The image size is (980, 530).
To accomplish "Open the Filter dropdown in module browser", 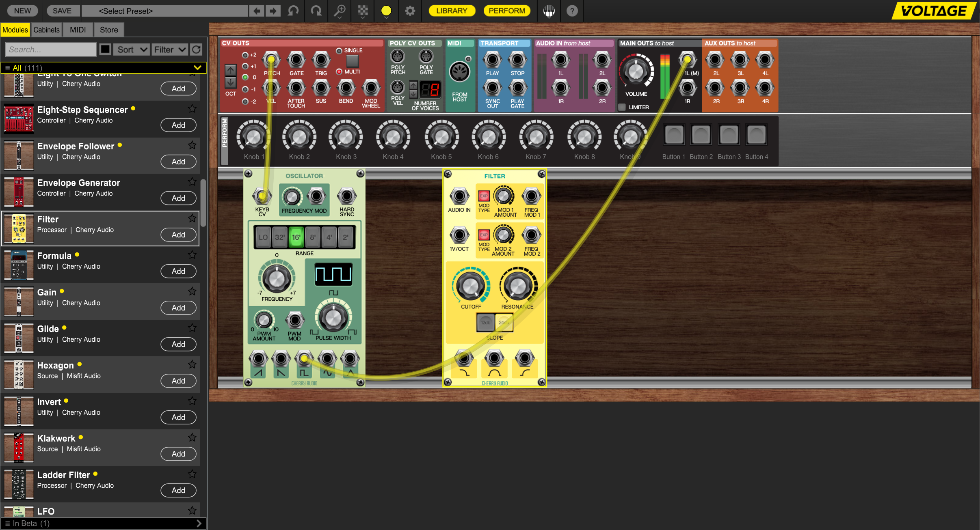I will [170, 50].
